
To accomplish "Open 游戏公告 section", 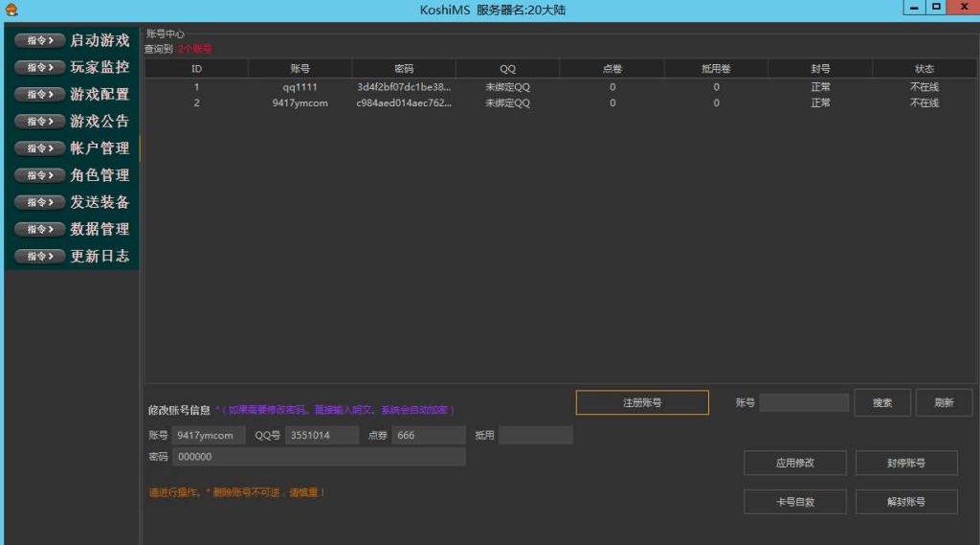I will pos(100,122).
